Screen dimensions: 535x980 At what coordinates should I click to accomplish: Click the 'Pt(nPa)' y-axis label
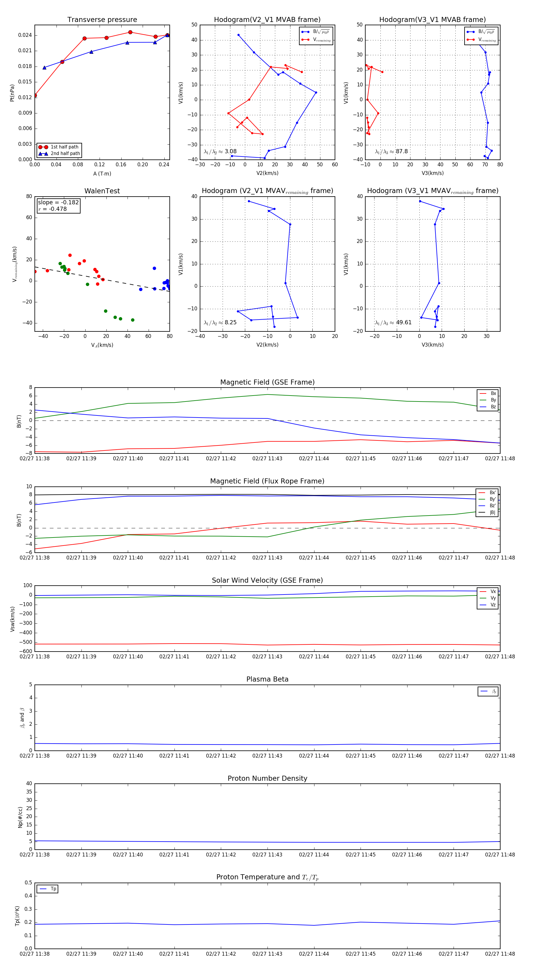(12, 92)
